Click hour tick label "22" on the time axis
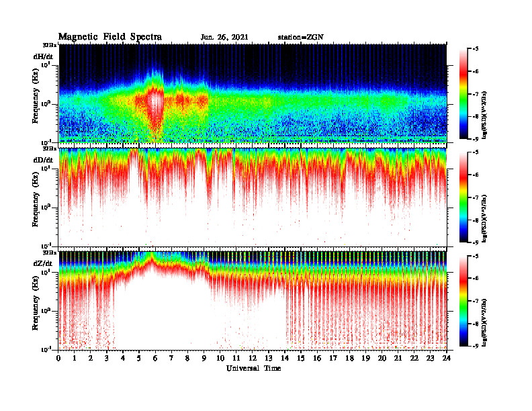This screenshot has width=532, height=411. (x=414, y=359)
